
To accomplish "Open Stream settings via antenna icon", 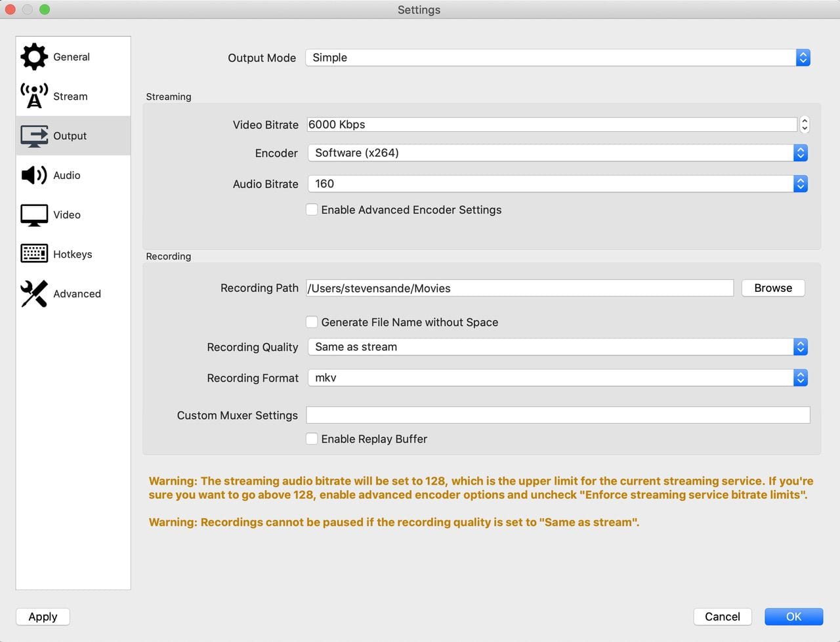I will click(34, 96).
